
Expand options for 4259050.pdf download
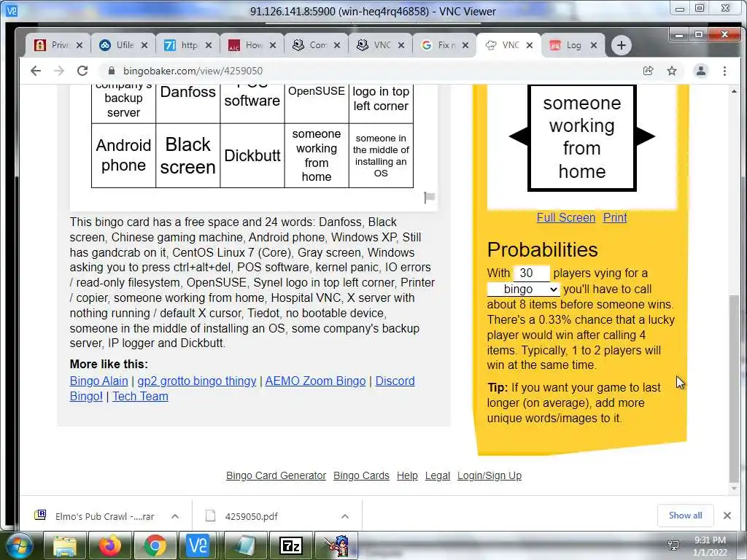(x=345, y=516)
